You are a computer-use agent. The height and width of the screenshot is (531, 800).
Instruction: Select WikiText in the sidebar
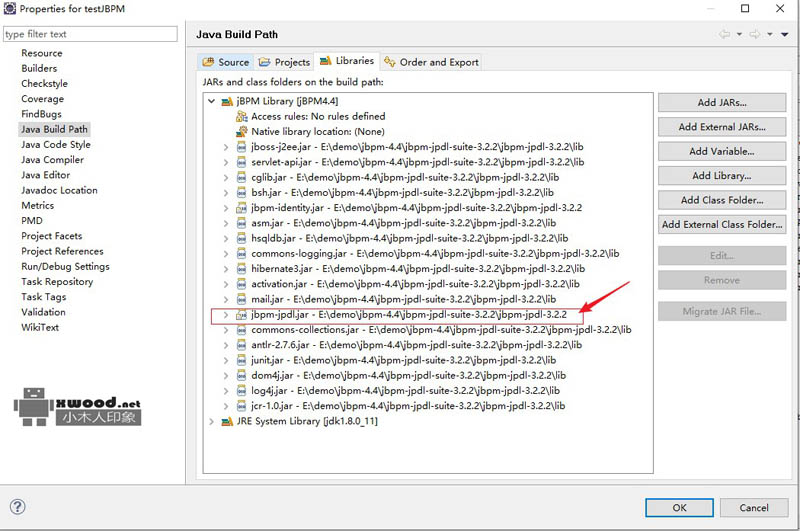coord(40,327)
